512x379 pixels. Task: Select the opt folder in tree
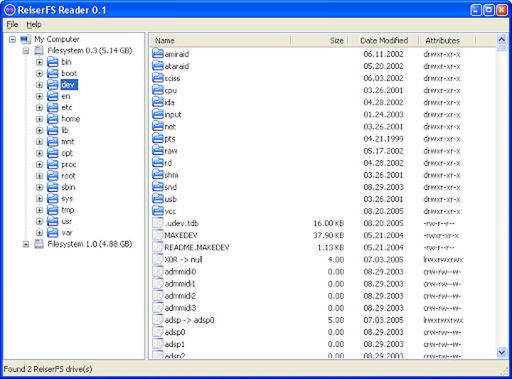click(67, 153)
